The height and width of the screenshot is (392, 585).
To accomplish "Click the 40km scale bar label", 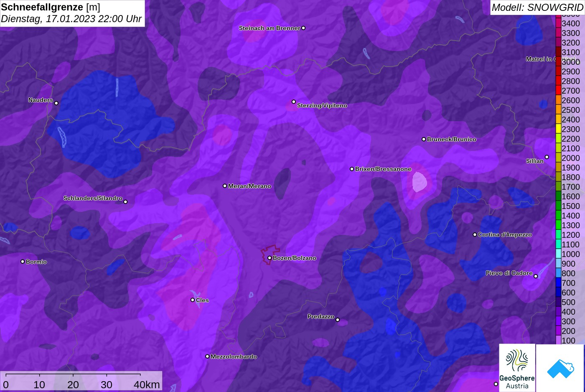I will click(x=147, y=384).
